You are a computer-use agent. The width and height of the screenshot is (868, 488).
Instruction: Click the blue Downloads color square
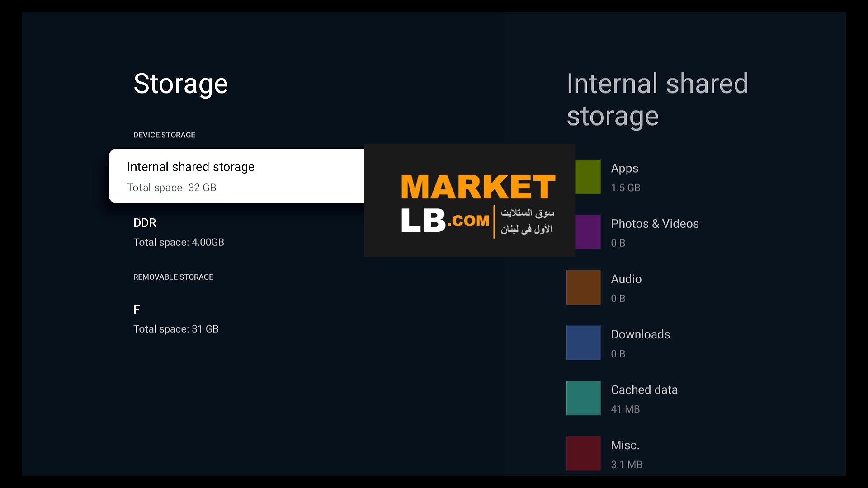[583, 343]
